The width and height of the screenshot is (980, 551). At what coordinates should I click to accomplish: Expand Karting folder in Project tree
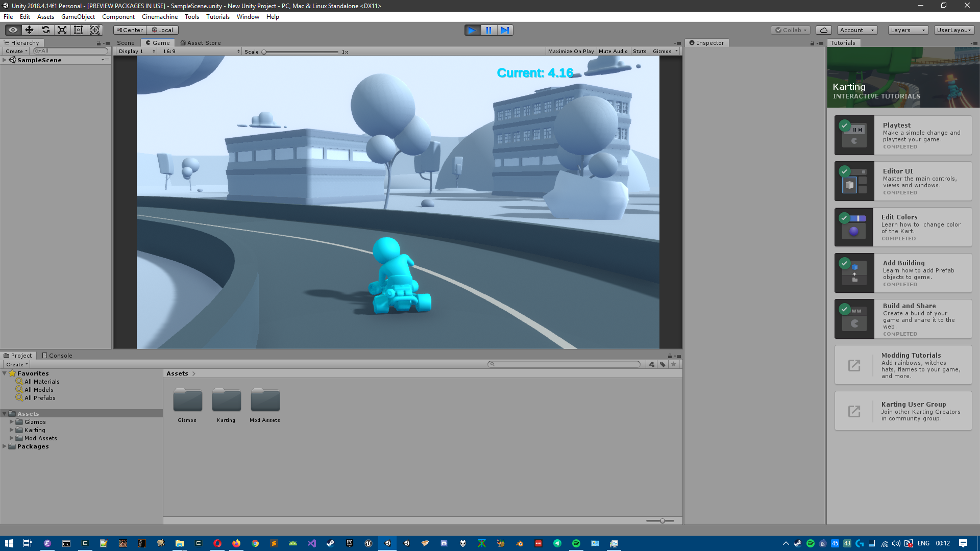[x=12, y=430]
